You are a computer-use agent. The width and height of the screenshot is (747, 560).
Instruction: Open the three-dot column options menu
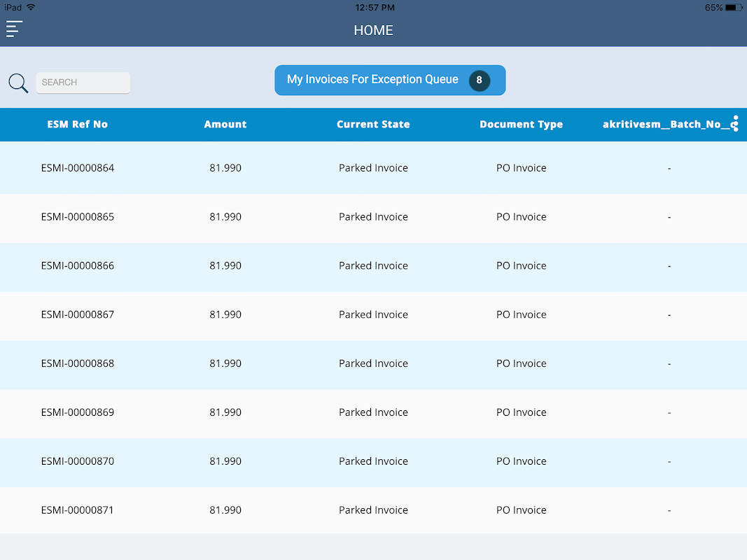(x=736, y=123)
